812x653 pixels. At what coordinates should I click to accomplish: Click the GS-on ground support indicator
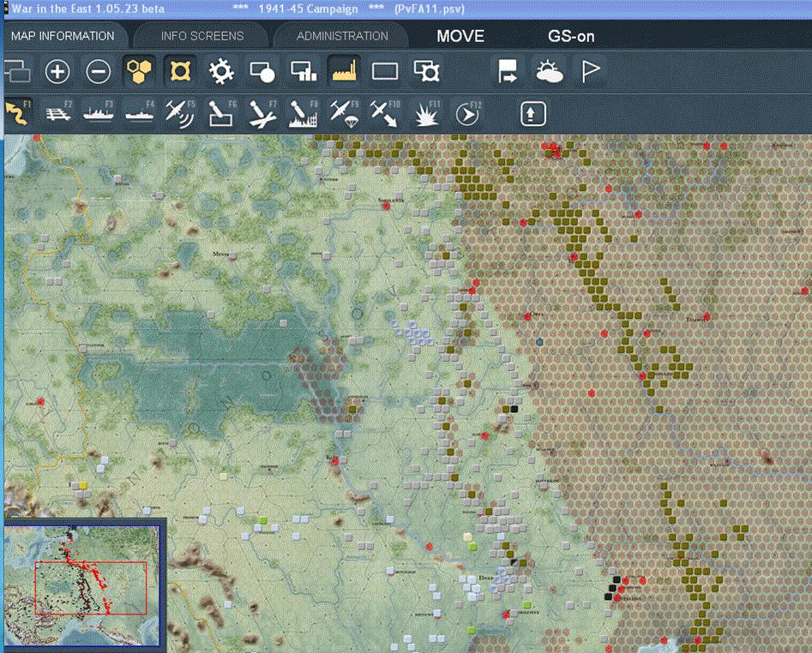(571, 36)
